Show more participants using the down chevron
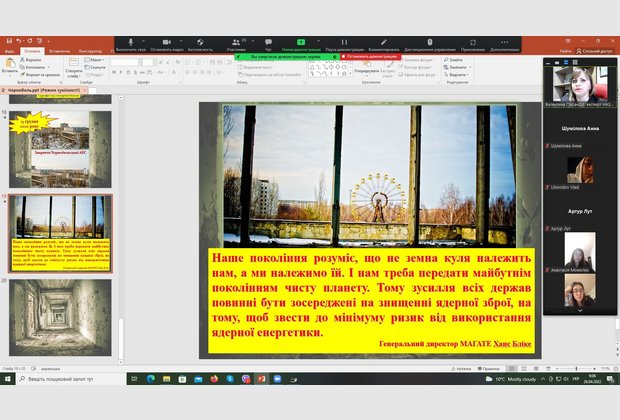The height and width of the screenshot is (420, 620). 580,311
